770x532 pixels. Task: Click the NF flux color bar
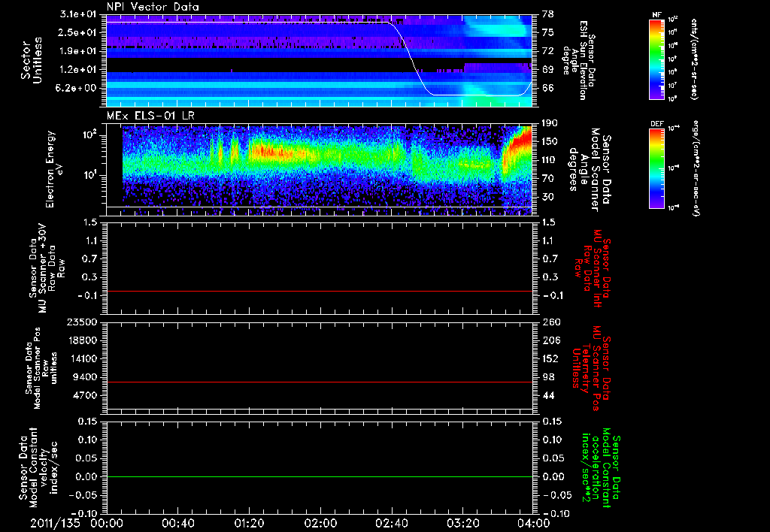click(657, 59)
